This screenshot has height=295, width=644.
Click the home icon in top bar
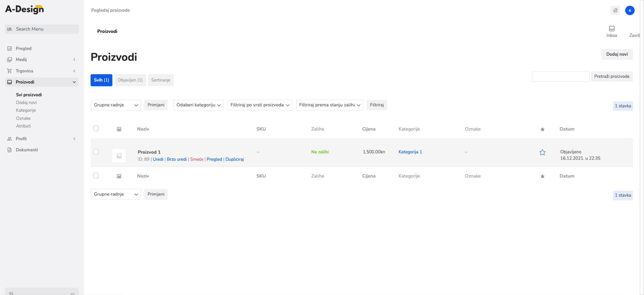point(615,10)
